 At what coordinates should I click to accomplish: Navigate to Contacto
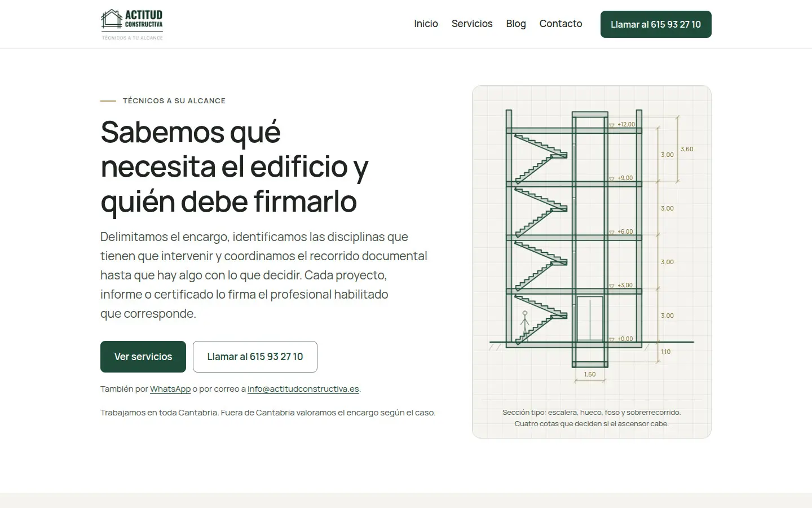click(561, 24)
